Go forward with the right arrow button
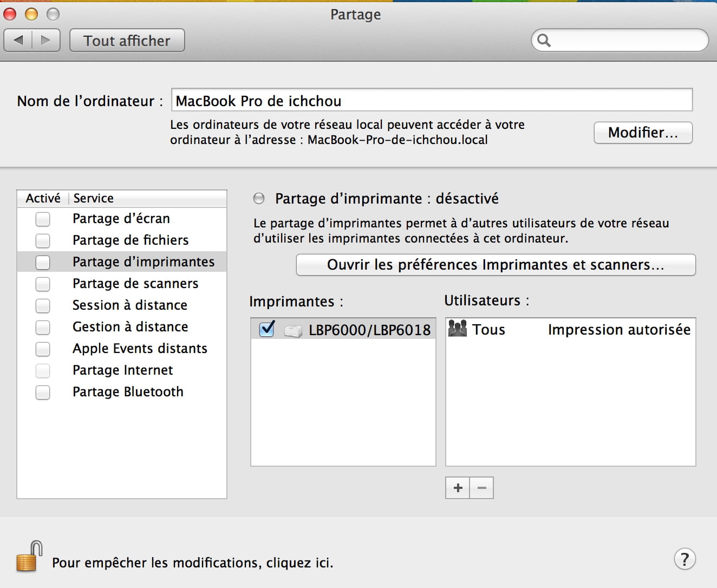The width and height of the screenshot is (717, 588). [x=46, y=40]
